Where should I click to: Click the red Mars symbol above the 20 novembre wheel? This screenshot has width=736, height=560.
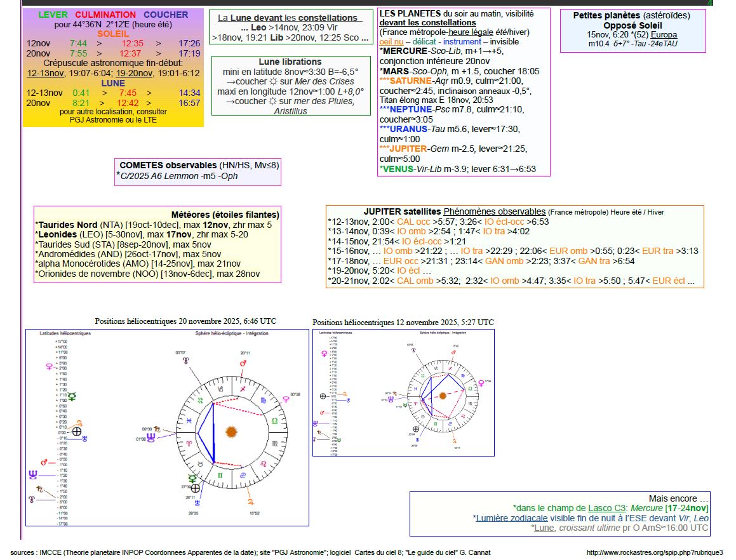tap(243, 363)
